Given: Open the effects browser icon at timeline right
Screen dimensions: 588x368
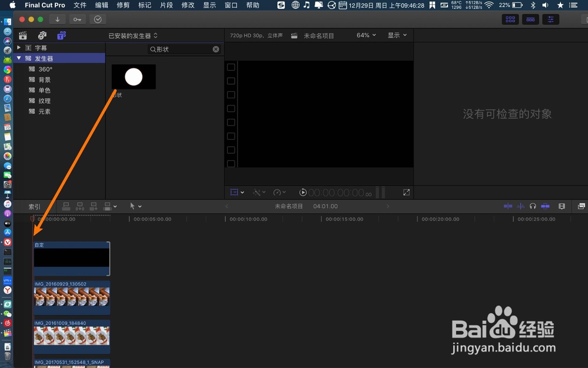Looking at the screenshot, I should (582, 205).
